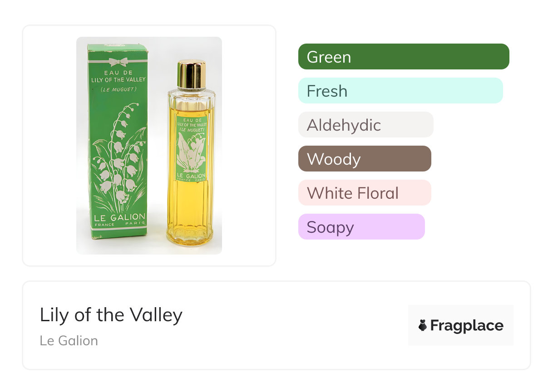Click the green label on the glass bottle

coord(191,148)
